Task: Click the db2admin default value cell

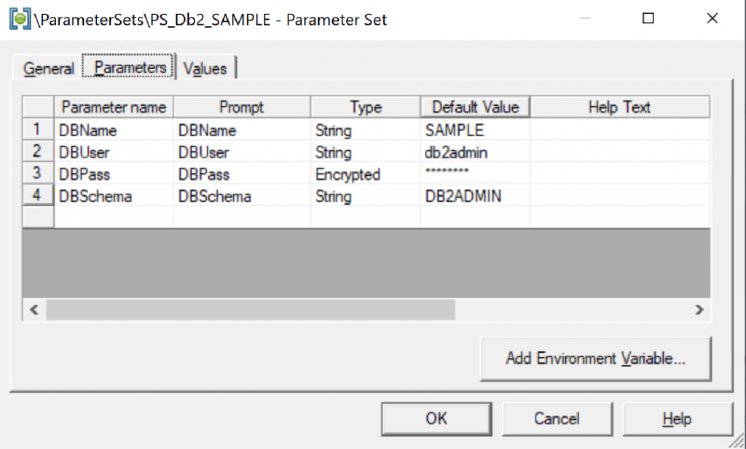Action: (475, 151)
